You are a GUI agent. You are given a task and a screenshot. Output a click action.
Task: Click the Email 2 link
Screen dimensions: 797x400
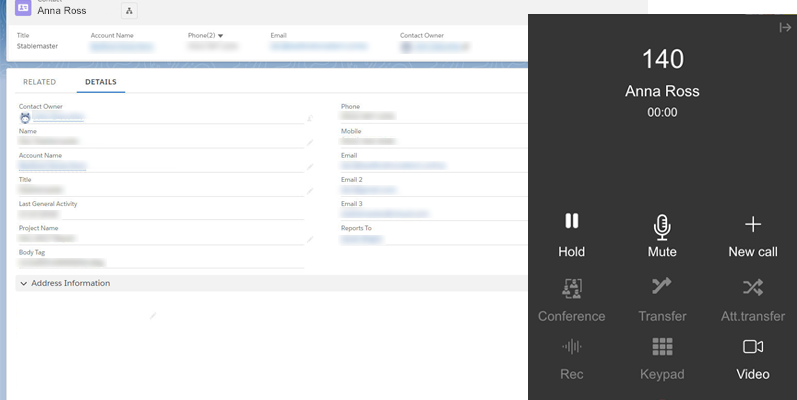[369, 190]
